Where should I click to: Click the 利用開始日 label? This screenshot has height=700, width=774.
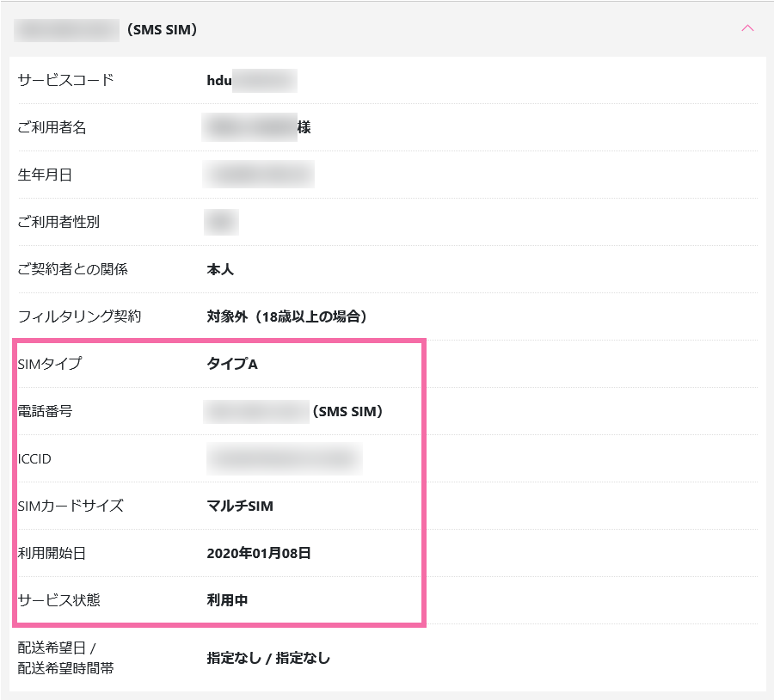click(x=52, y=553)
